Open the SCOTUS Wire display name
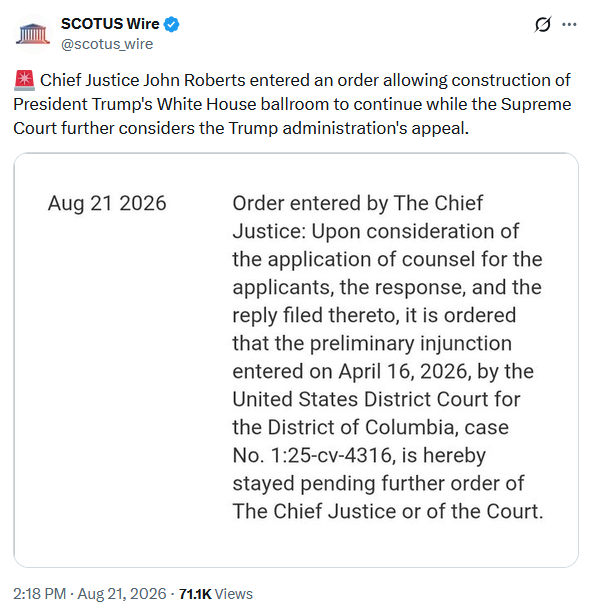The image size is (592, 615). pos(110,24)
